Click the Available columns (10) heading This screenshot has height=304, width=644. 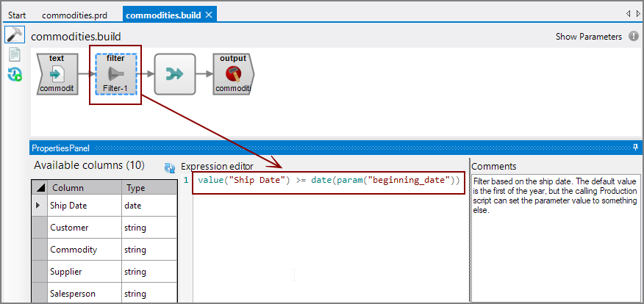tap(89, 165)
